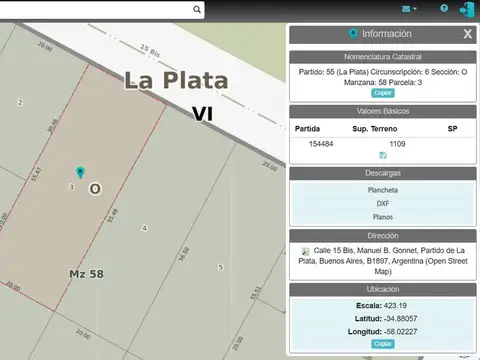Screen dimensions: 480x360
Task: Click the Escala value 423.19
Action: point(395,306)
